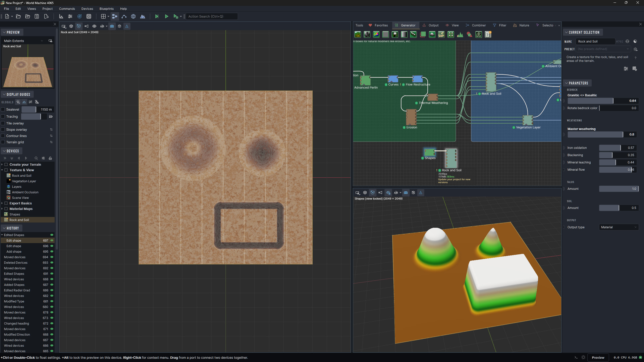Image resolution: width=644 pixels, height=362 pixels.
Task: Open the Devices menu
Action: pyautogui.click(x=87, y=9)
